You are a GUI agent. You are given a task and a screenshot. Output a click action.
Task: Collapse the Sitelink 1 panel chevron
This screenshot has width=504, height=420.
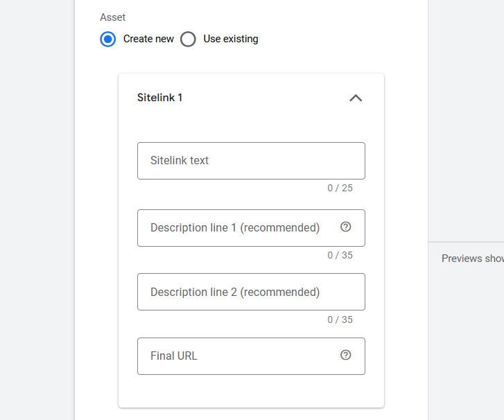click(x=356, y=98)
